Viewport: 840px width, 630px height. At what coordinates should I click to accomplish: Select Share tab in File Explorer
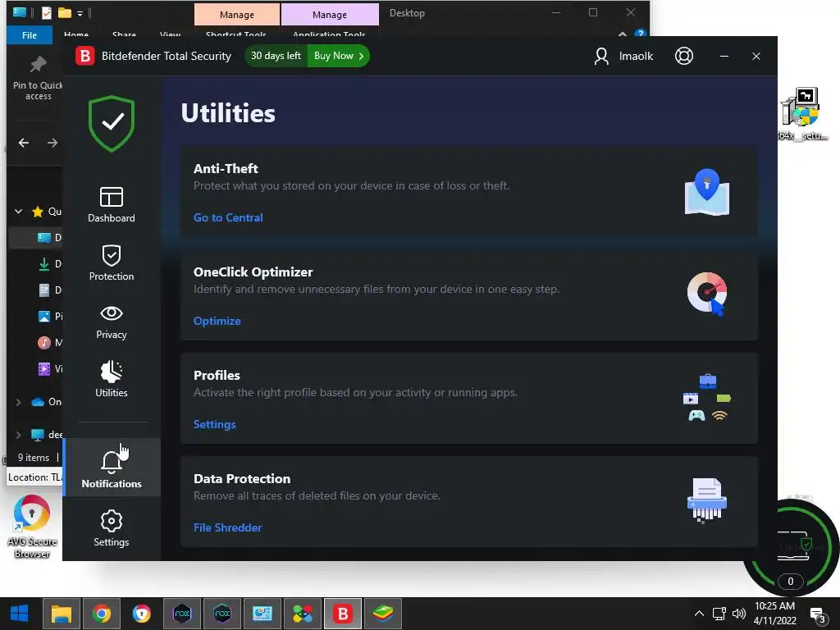click(x=124, y=34)
